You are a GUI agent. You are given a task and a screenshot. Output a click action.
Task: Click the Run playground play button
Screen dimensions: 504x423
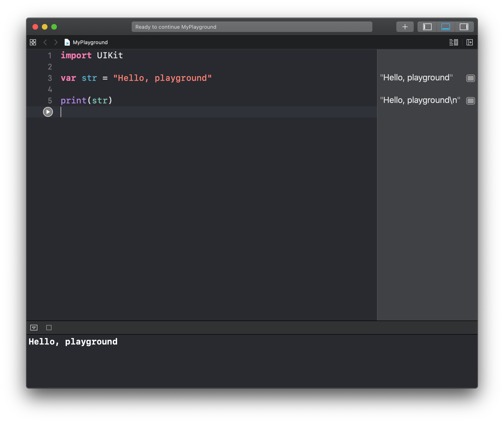click(48, 112)
